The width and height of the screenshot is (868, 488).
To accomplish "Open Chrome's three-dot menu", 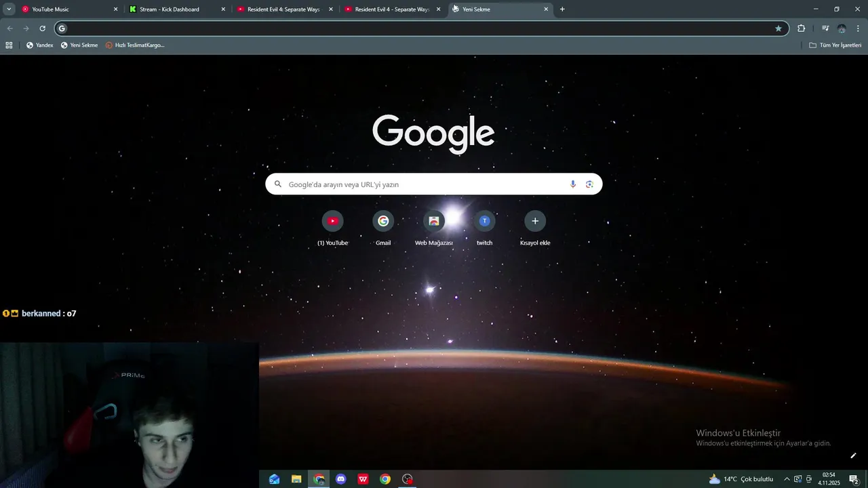I will click(858, 28).
